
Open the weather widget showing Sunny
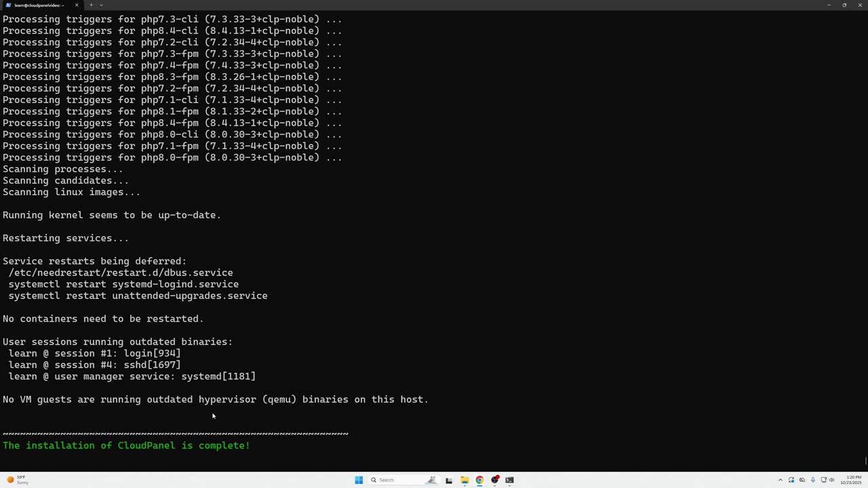coord(18,480)
